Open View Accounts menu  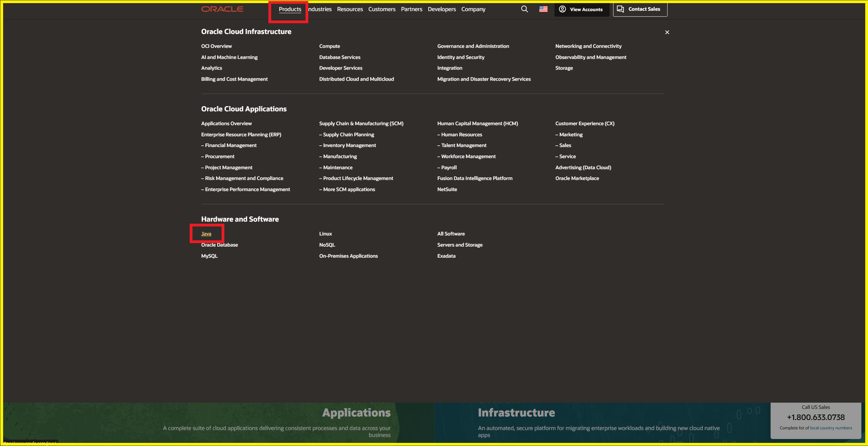tap(582, 9)
